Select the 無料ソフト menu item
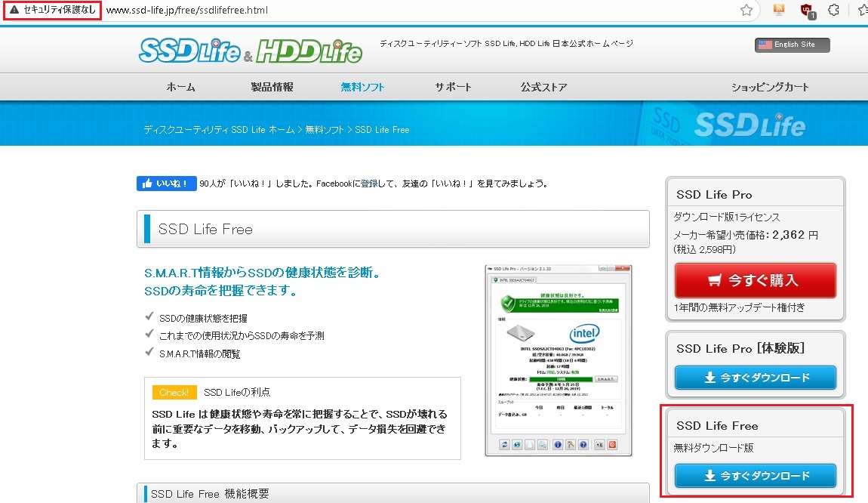868x503 pixels. pyautogui.click(x=362, y=87)
